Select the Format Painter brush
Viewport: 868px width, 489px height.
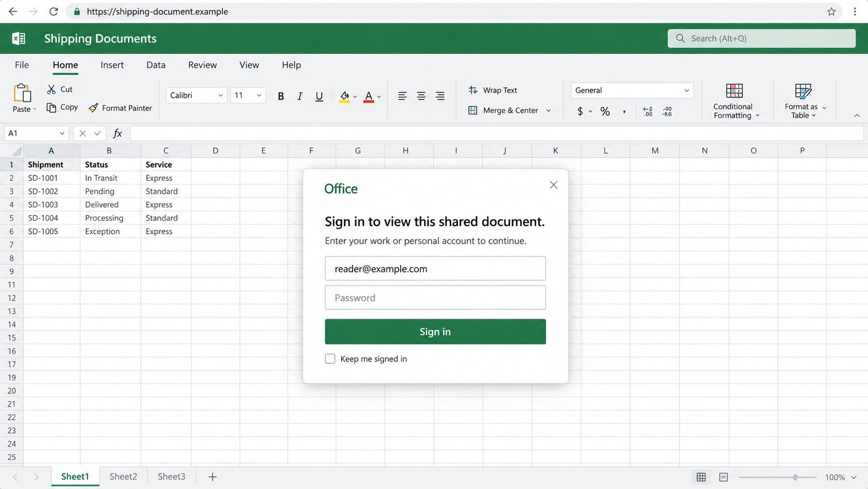click(x=93, y=108)
